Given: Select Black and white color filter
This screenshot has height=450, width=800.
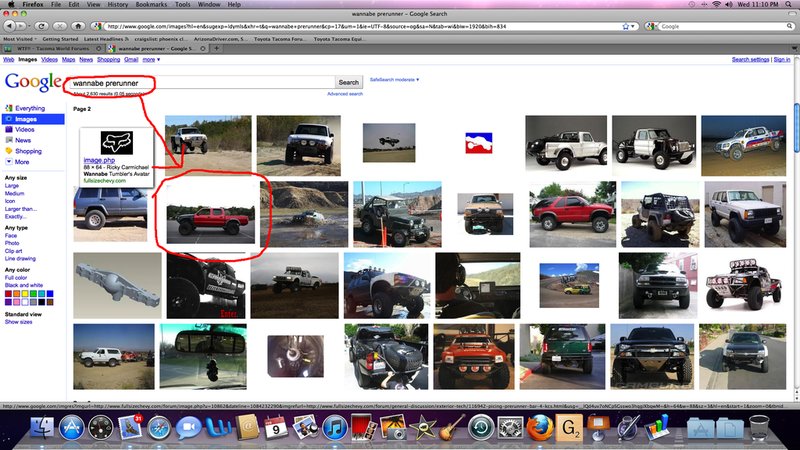Looking at the screenshot, I should pos(23,285).
